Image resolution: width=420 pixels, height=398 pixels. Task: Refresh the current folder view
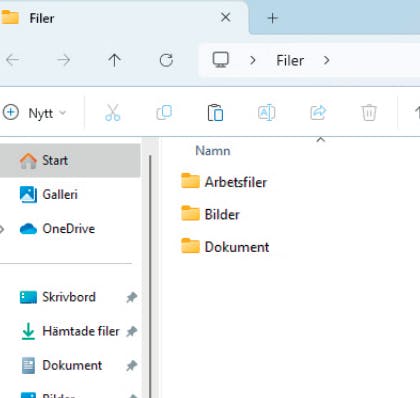pos(166,60)
